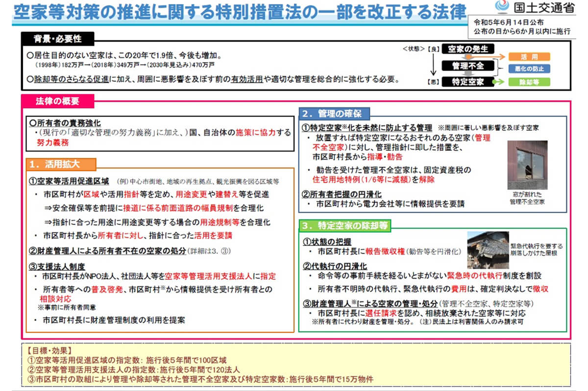This screenshot has height=391, width=588.
Task: Click the 2．管理の確保 blue section header
Action: click(x=334, y=113)
